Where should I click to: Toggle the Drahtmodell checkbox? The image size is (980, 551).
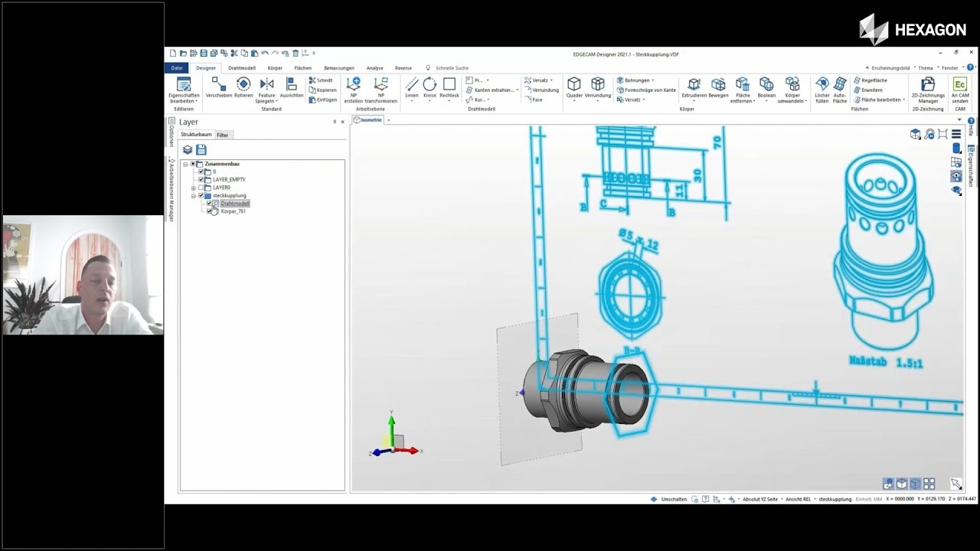[x=209, y=204]
